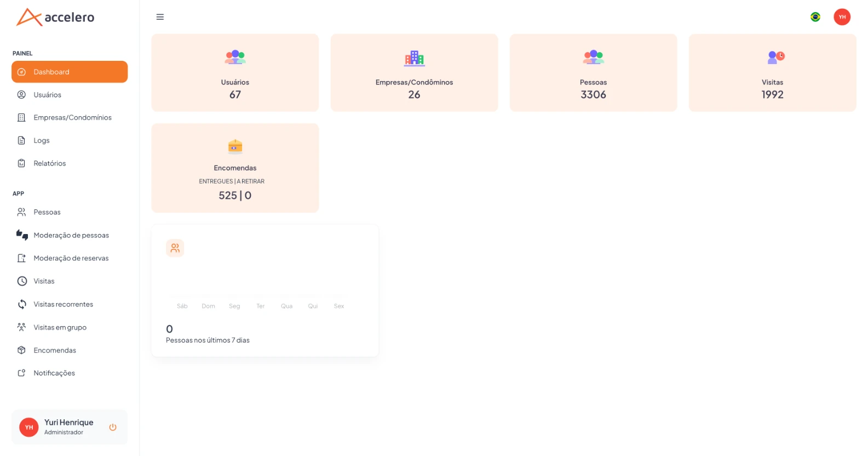Click the ENTREGUES | A RETIRAR label
The image size is (868, 456).
pos(232,181)
